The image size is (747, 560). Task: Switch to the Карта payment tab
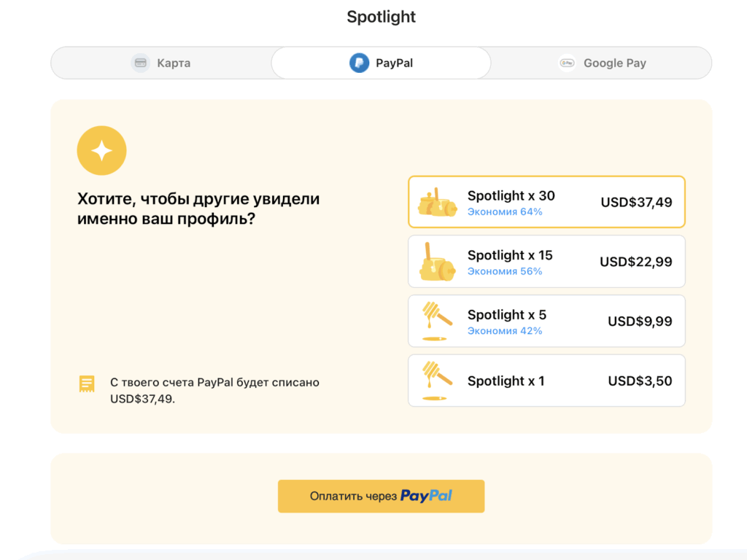[160, 63]
